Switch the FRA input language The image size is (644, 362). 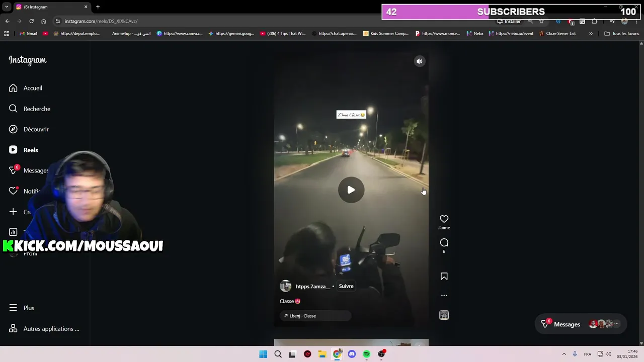(588, 354)
